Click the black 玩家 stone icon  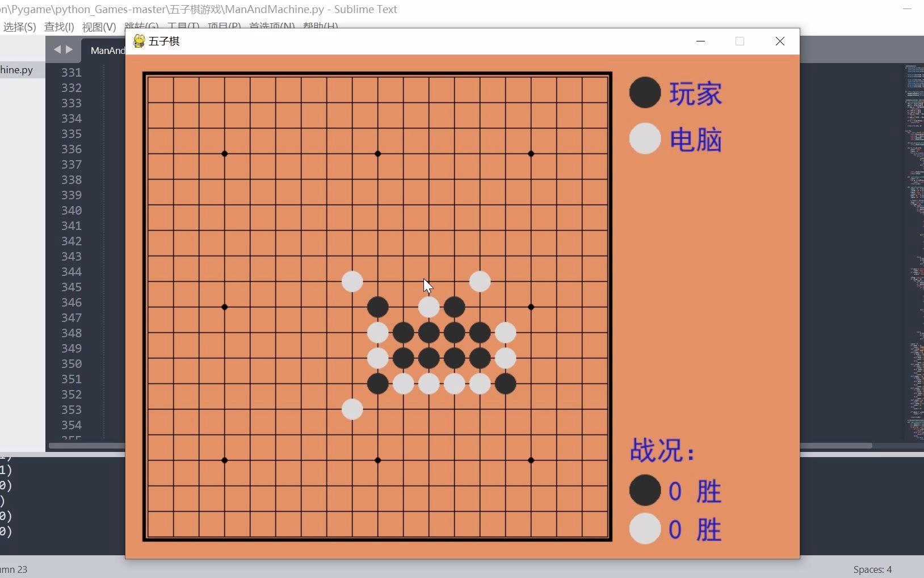click(645, 93)
